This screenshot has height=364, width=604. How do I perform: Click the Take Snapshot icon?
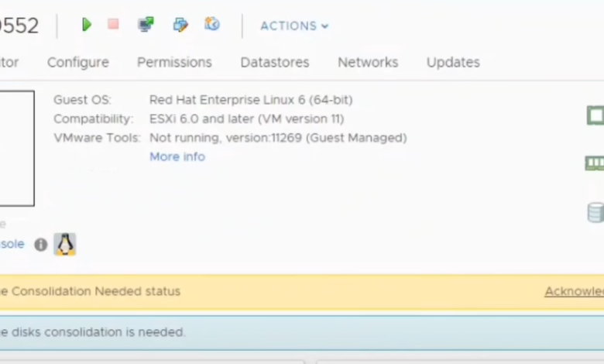pos(212,25)
